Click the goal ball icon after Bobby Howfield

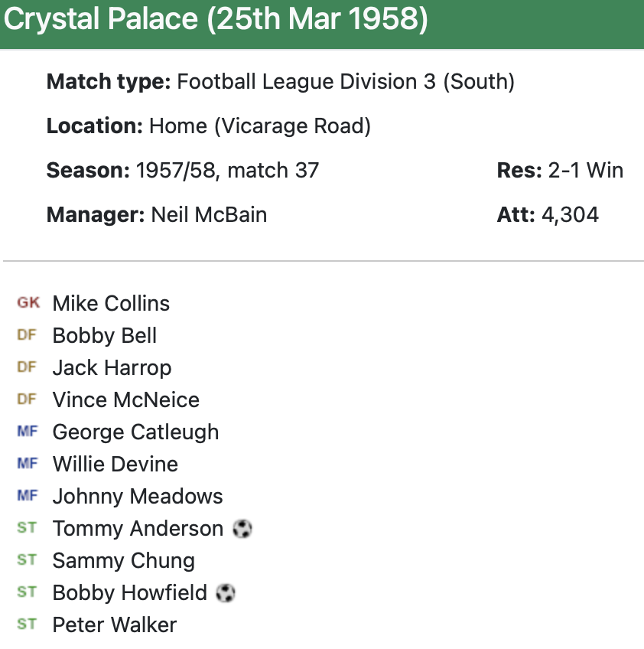tap(226, 592)
